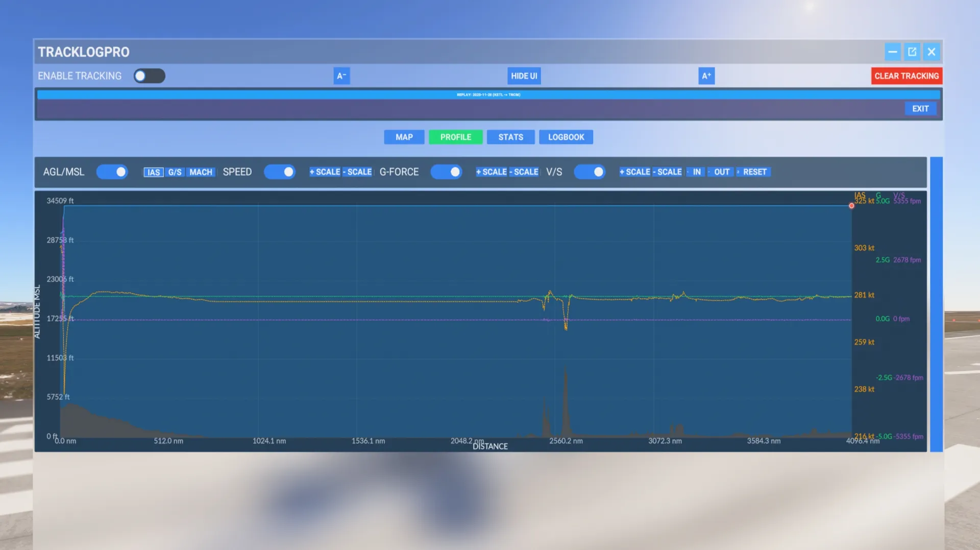
Task: Toggle the Speed graph switch
Action: coord(279,172)
